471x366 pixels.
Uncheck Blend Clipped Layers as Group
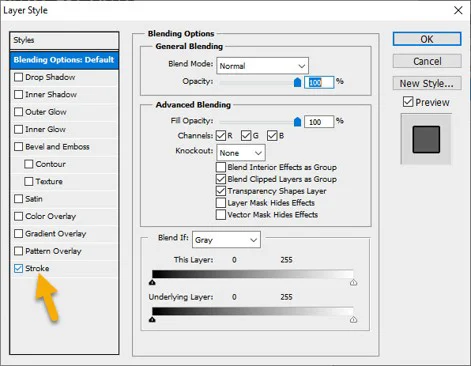tap(221, 179)
